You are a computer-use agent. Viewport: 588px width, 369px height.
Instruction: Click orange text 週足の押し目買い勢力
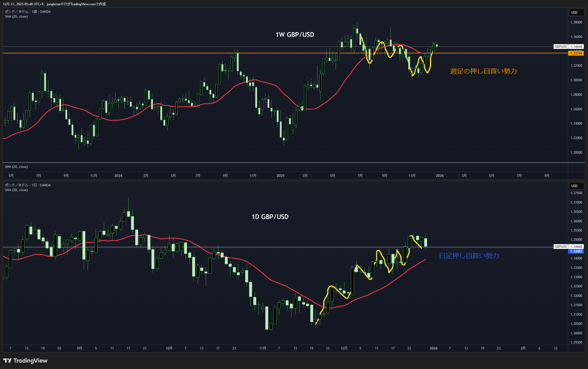click(483, 71)
